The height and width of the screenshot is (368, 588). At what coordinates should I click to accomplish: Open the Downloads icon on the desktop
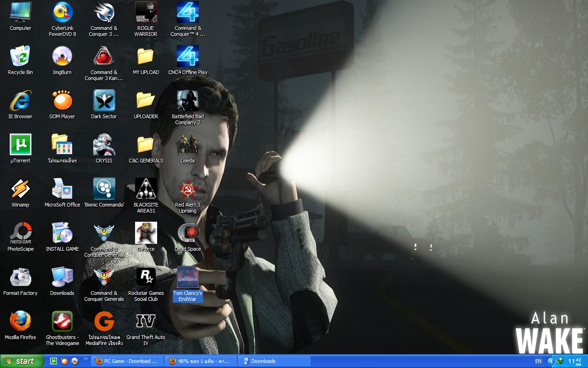pyautogui.click(x=62, y=281)
